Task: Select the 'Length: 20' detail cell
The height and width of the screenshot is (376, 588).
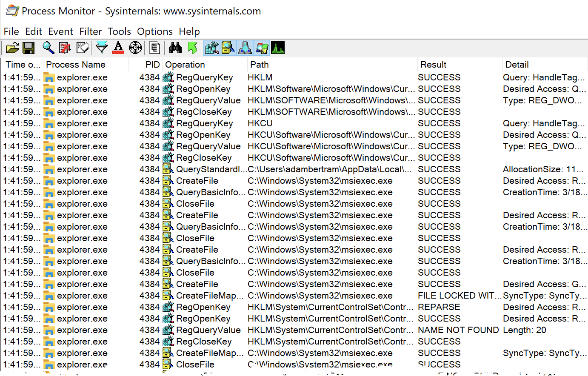Action: pyautogui.click(x=525, y=330)
